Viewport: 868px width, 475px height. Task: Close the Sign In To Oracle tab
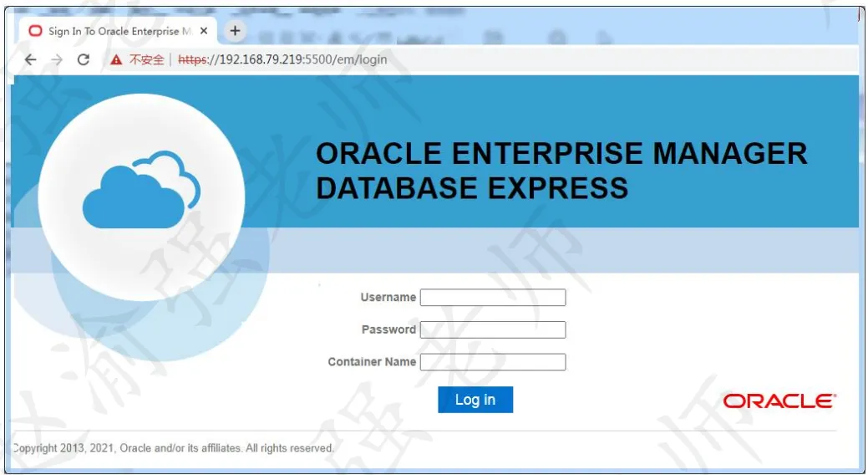(204, 31)
